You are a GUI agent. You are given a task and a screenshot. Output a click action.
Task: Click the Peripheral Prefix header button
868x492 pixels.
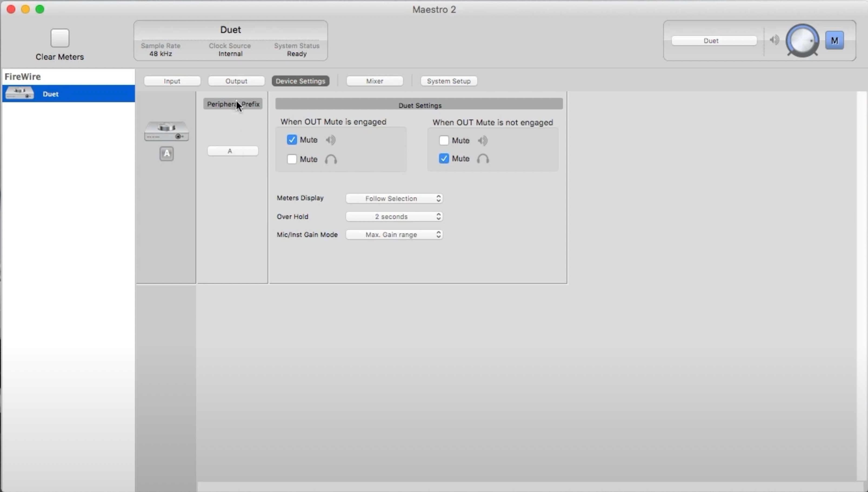coord(233,104)
